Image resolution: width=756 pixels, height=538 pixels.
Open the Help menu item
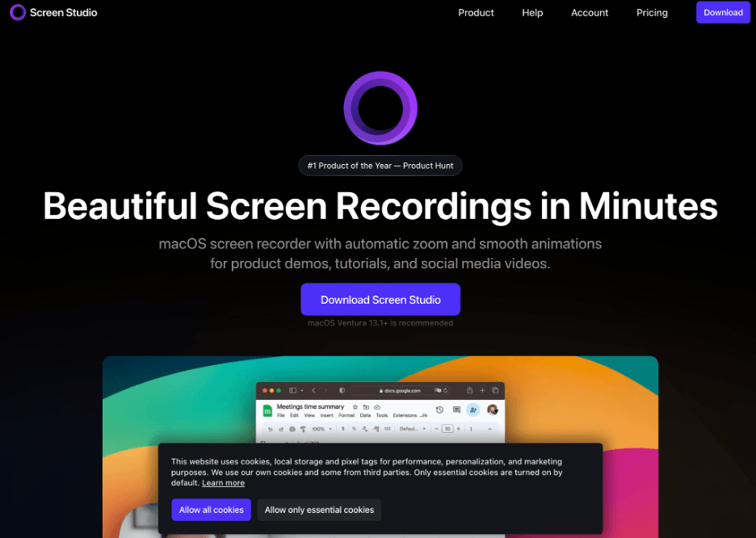click(x=532, y=13)
